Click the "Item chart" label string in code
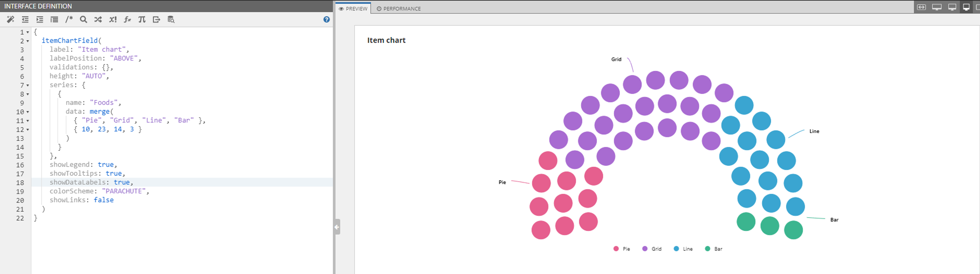The width and height of the screenshot is (980, 274). (x=102, y=49)
